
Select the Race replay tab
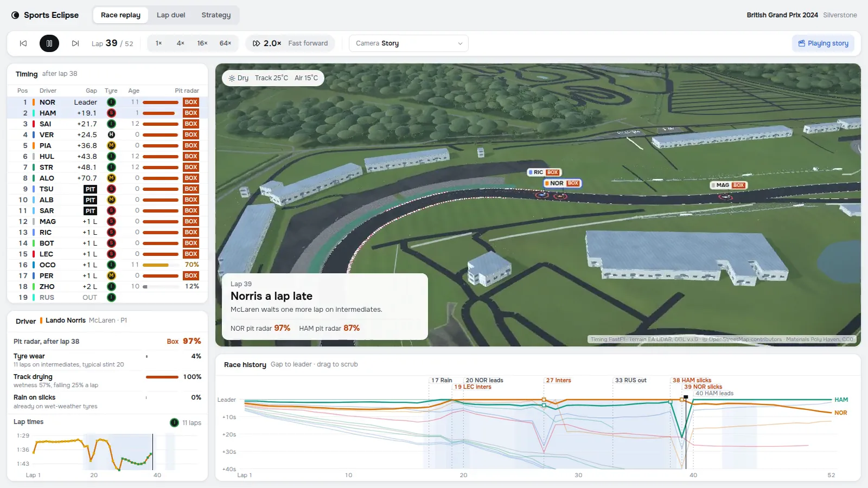point(120,15)
